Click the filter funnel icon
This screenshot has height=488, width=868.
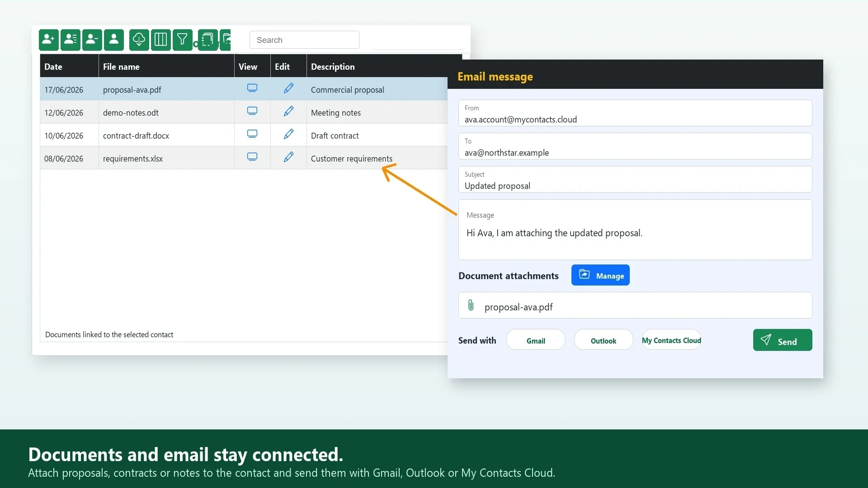coord(182,40)
